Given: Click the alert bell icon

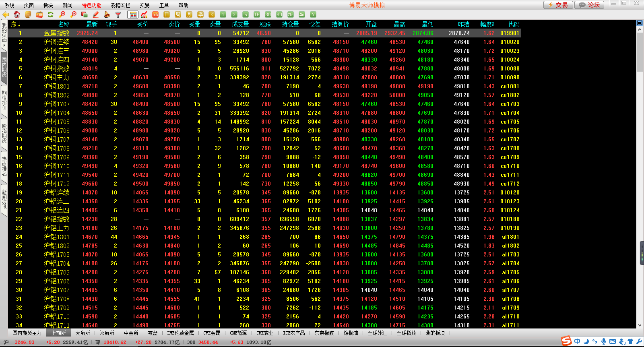Looking at the screenshot, I should coord(107,14).
